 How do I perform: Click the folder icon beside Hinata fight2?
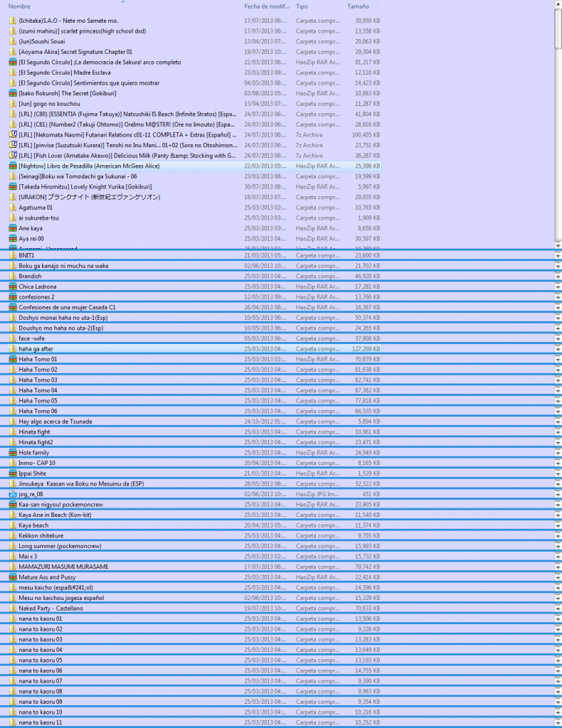13,442
